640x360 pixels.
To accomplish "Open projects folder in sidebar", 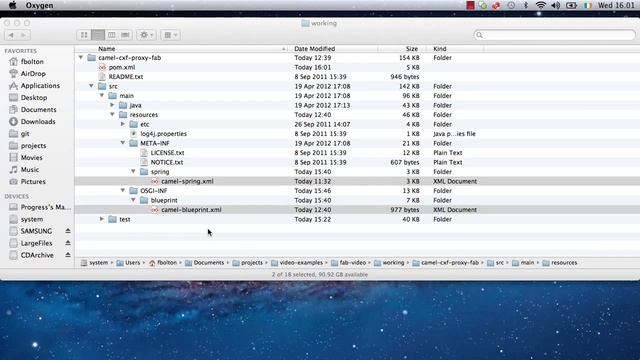I will [33, 145].
